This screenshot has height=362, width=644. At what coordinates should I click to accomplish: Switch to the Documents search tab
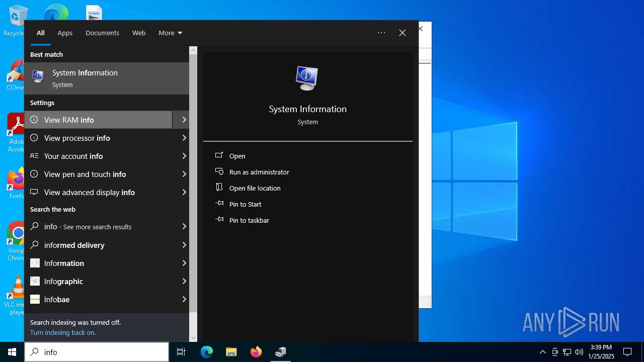102,33
